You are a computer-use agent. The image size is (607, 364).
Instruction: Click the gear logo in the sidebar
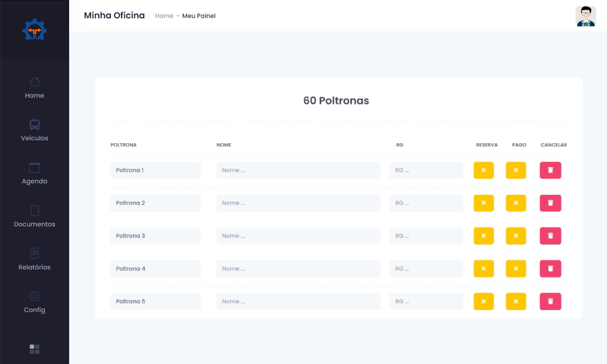click(35, 30)
